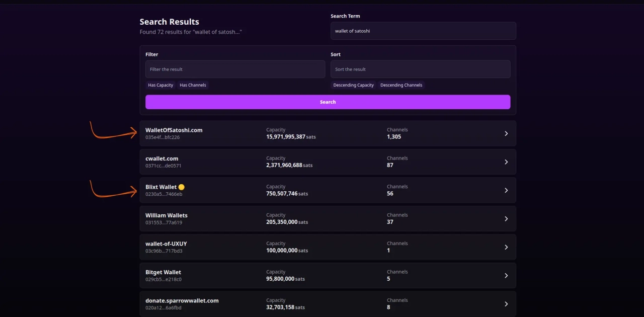644x317 pixels.
Task: Enable Descending Channels sort chip
Action: [x=401, y=85]
